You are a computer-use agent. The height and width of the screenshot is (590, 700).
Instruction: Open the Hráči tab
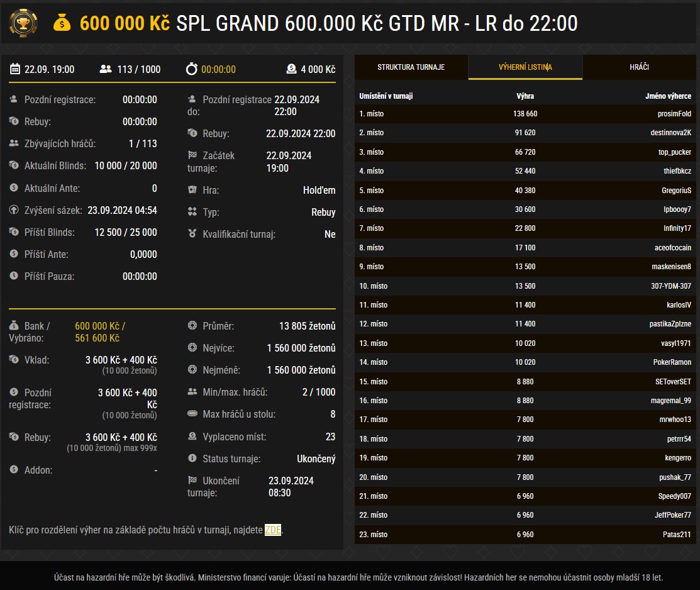tap(639, 67)
